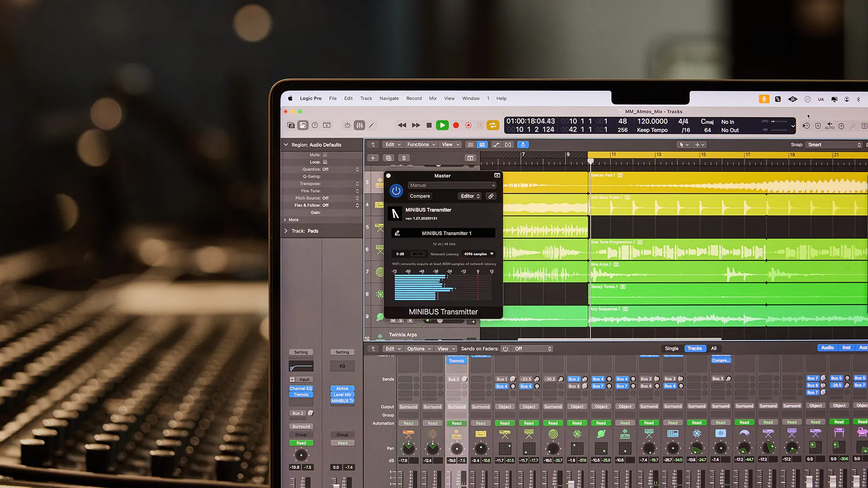Open the pointer tool left-click menu
The height and width of the screenshot is (488, 868).
pos(684,145)
